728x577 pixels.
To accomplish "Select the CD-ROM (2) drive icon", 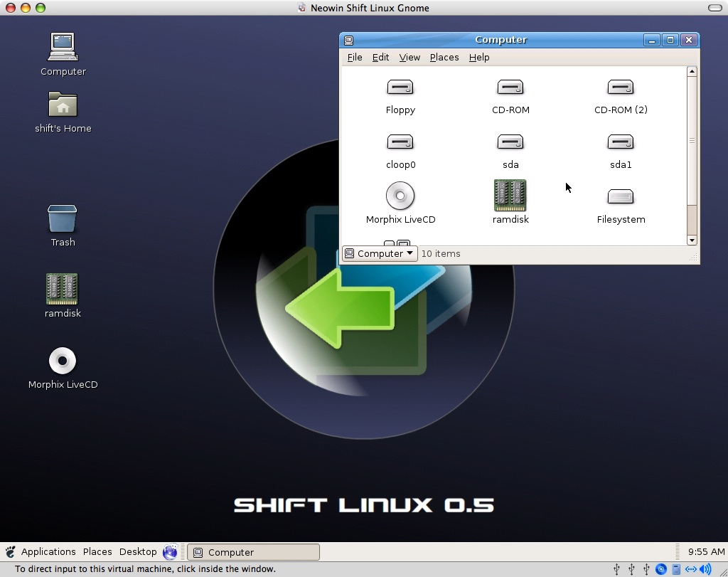I will pyautogui.click(x=620, y=88).
